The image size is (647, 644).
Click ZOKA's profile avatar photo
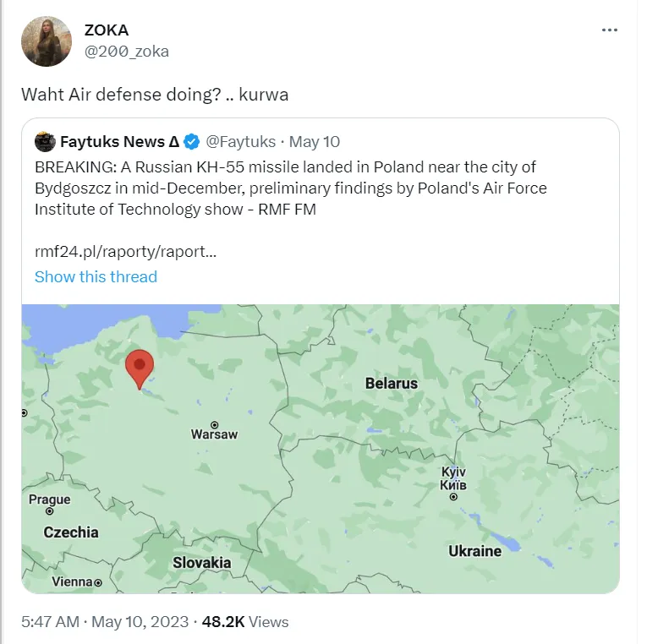coord(47,41)
